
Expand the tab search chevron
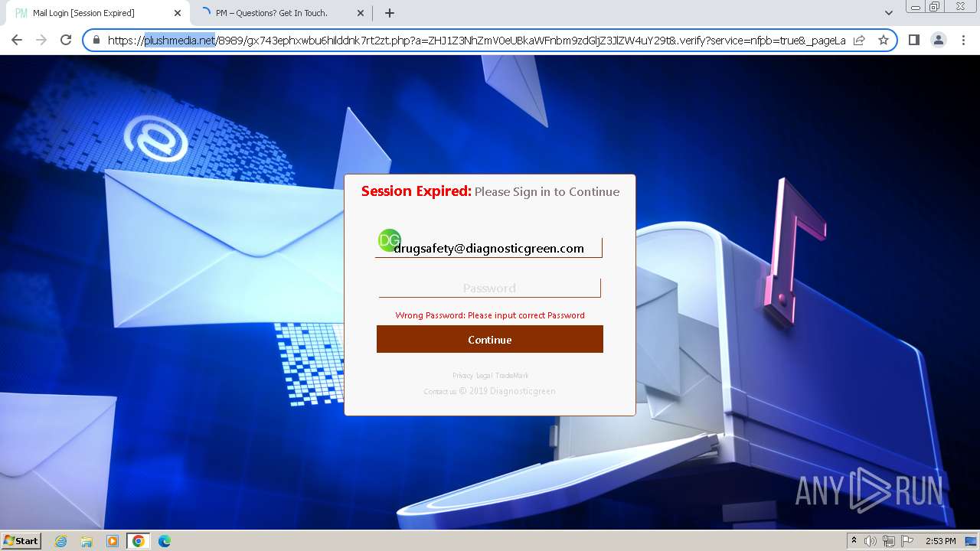pyautogui.click(x=889, y=13)
